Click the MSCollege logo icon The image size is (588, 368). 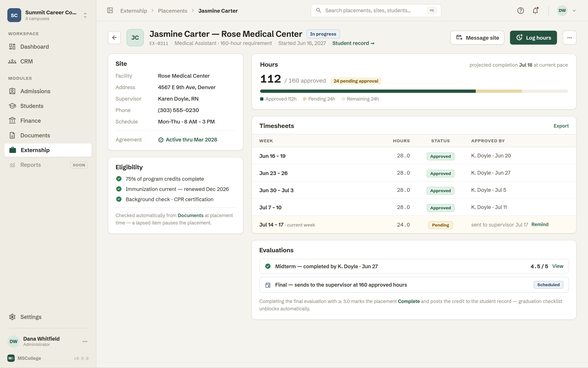coord(11,358)
